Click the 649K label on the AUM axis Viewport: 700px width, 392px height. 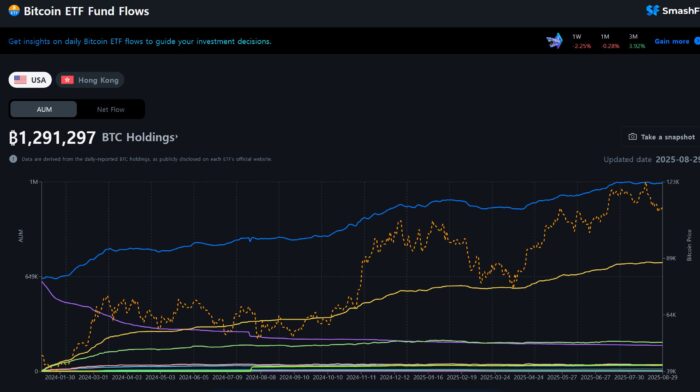point(31,277)
